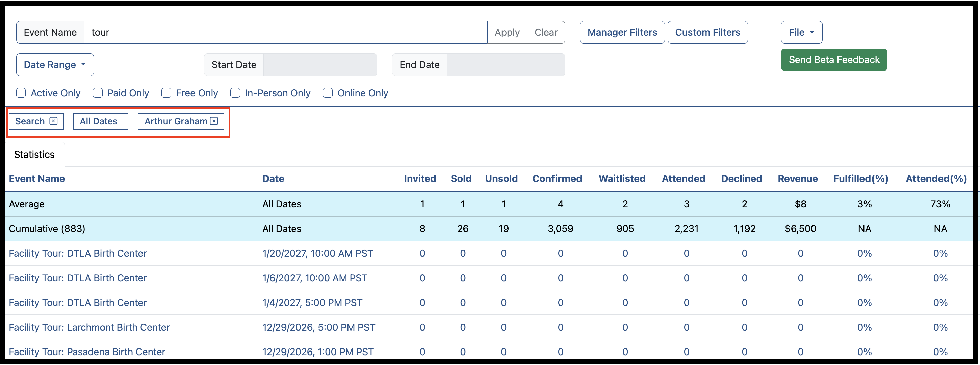
Task: Clear the event name search
Action: [x=545, y=32]
